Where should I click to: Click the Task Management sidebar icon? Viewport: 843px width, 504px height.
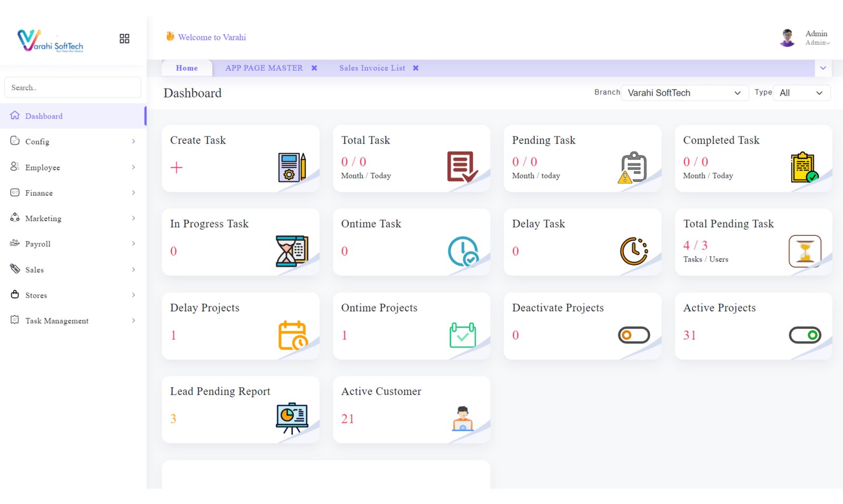(x=15, y=320)
